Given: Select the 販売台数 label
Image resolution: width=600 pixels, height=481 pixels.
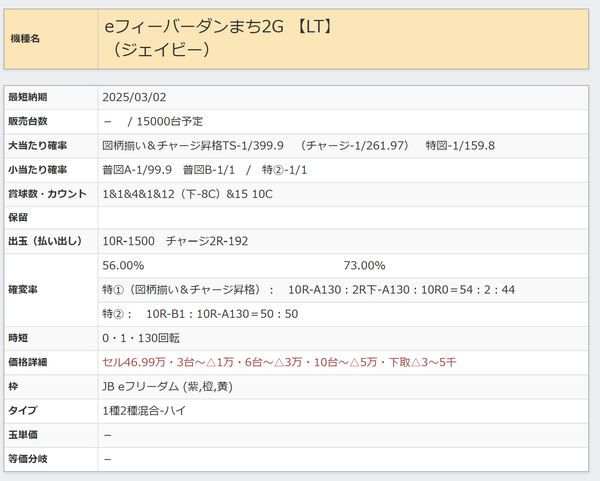Looking at the screenshot, I should point(28,121).
